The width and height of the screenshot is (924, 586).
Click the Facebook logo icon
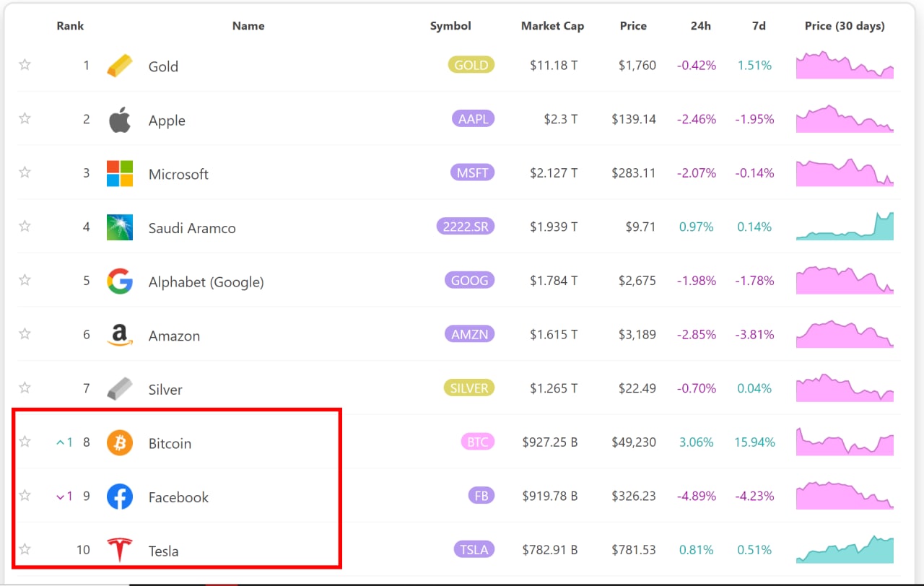coord(120,497)
